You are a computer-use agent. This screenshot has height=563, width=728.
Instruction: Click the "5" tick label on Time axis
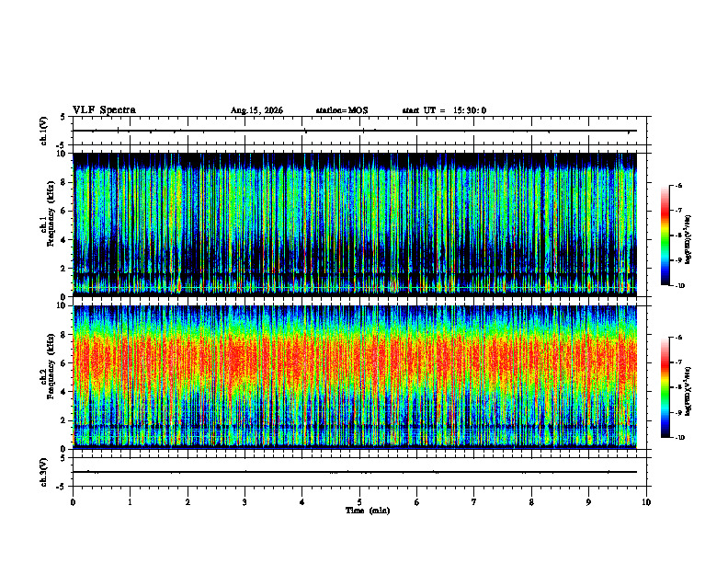(359, 502)
